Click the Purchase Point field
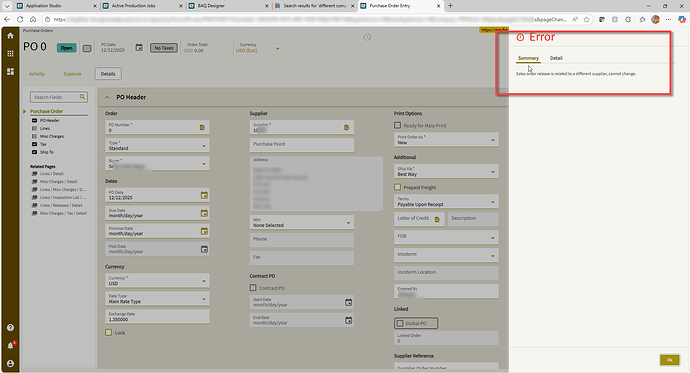 [301, 144]
